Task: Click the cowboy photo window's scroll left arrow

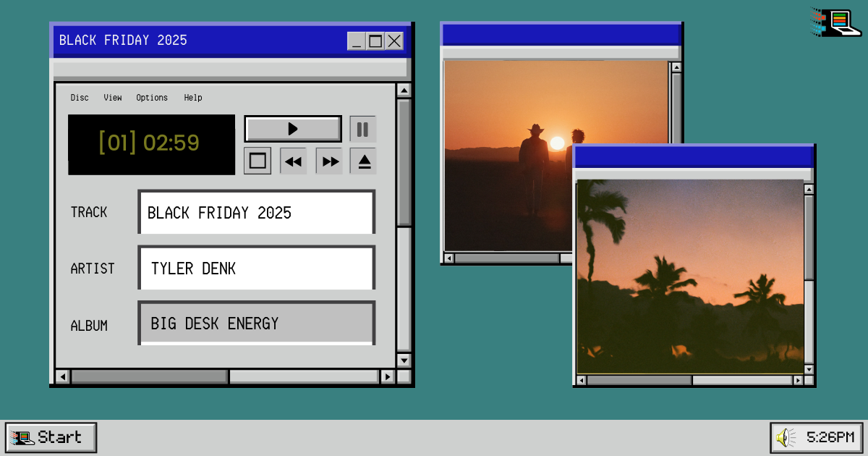Action: [x=448, y=258]
